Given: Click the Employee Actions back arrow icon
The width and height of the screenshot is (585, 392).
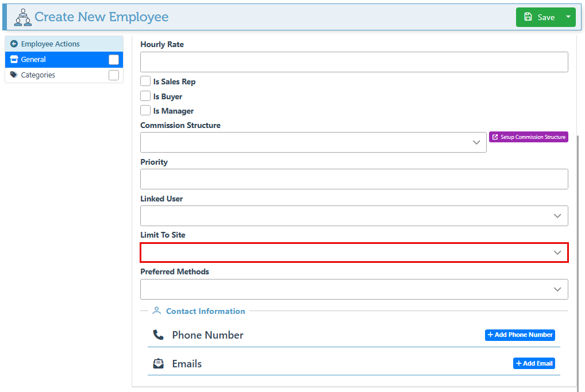Looking at the screenshot, I should pyautogui.click(x=14, y=44).
